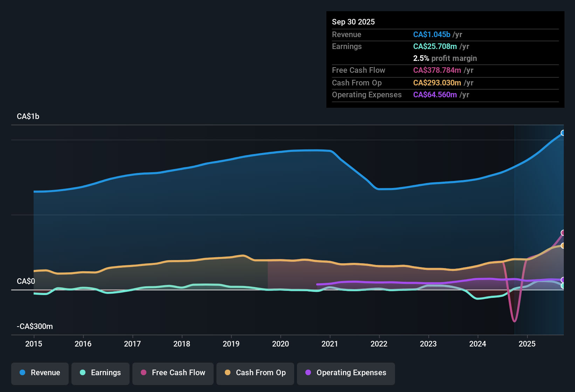This screenshot has width=575, height=392.
Task: Open the Cash From Op legend item
Action: tap(255, 373)
